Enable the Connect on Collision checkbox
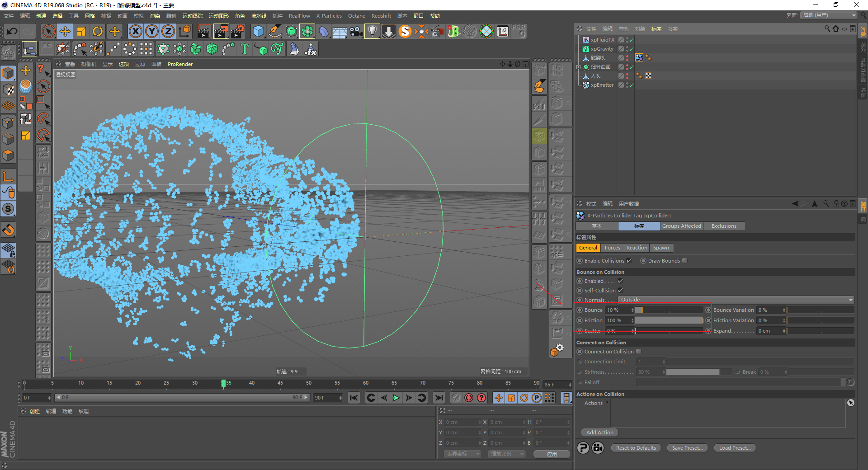868x470 pixels. [638, 351]
